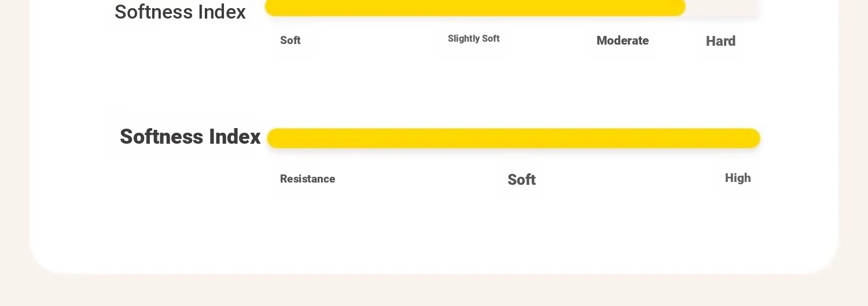This screenshot has width=868, height=306.
Task: Click the "High" scale label
Action: coord(738,178)
